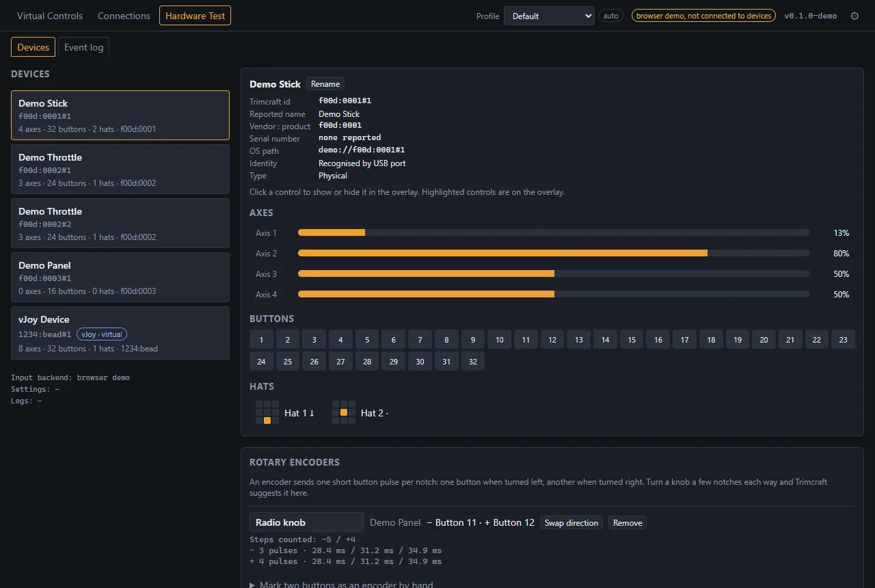Screen dimensions: 875x588
Task: Toggle button 7 on the overlay
Action: pyautogui.click(x=420, y=340)
